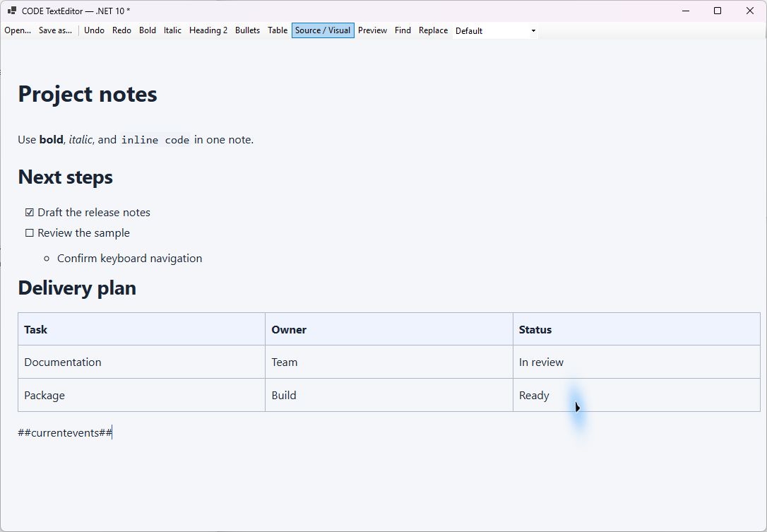Click the Task table header cell
767x532 pixels.
pyautogui.click(x=142, y=329)
